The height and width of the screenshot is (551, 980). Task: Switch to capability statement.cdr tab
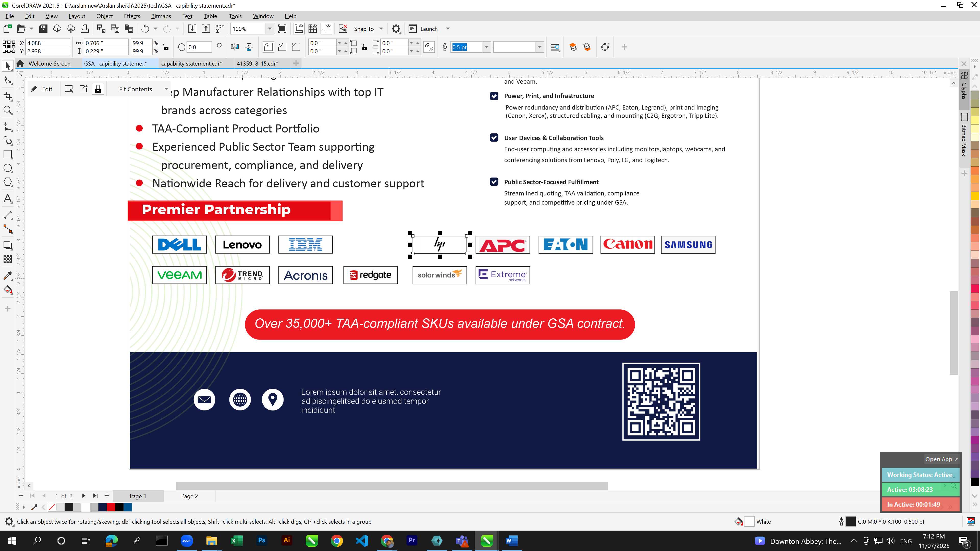coord(191,64)
